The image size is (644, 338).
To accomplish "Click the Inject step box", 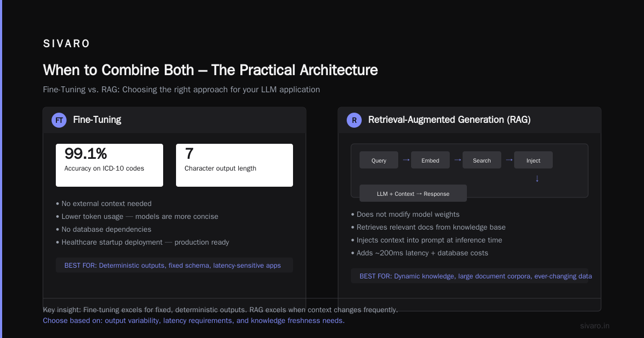I will 533,160.
